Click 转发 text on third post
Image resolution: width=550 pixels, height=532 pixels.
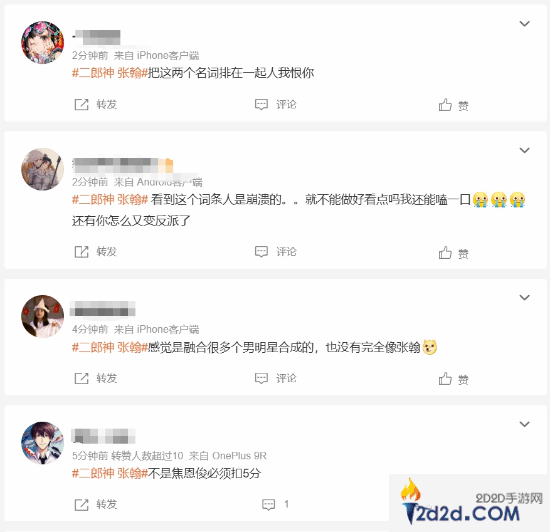pyautogui.click(x=107, y=378)
